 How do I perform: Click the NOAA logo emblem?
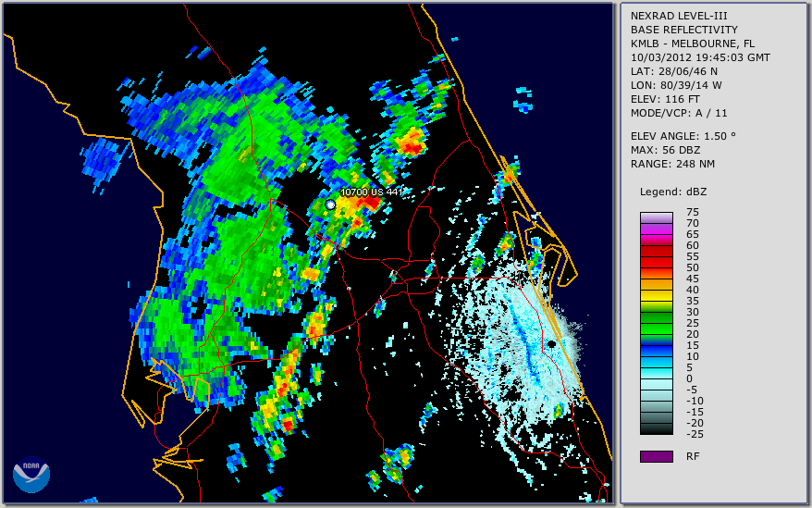point(31,475)
